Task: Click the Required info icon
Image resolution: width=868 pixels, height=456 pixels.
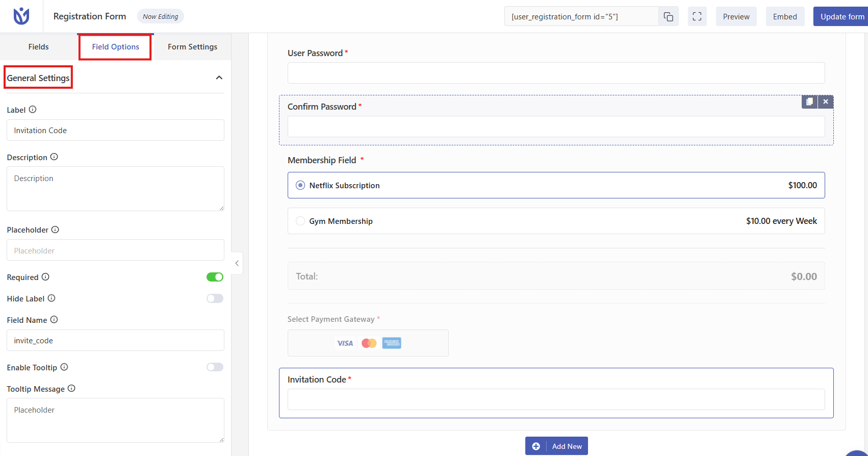Action: click(45, 276)
